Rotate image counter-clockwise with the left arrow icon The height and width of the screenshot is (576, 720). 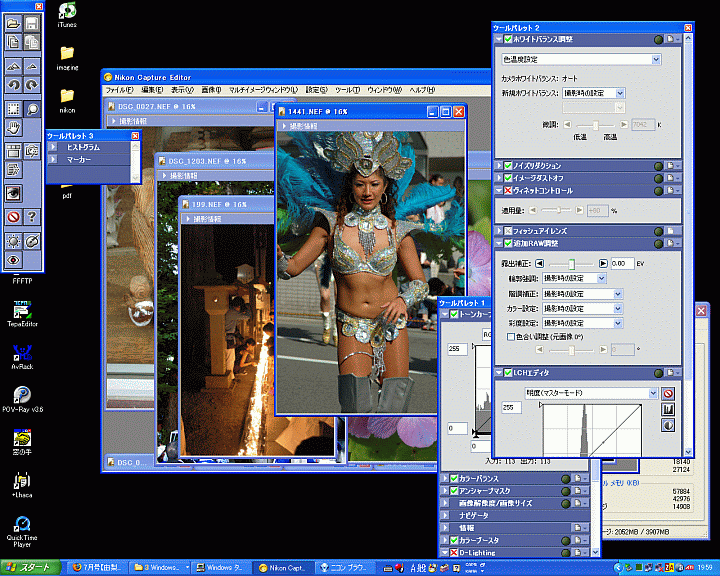click(13, 86)
